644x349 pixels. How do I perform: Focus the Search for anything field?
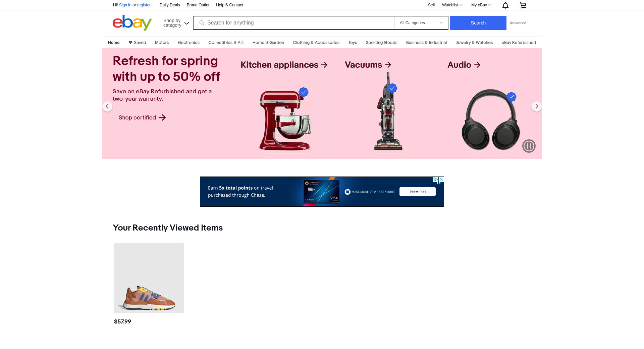(293, 23)
